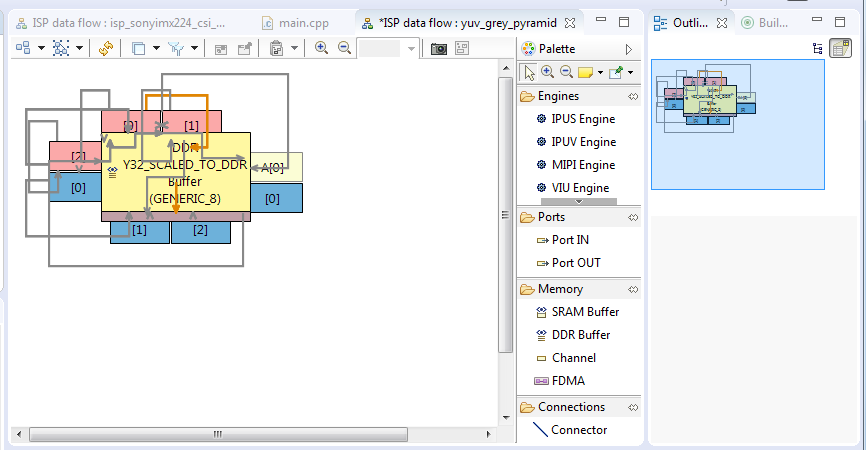This screenshot has width=866, height=450.
Task: Click the zoom out toolbar icon
Action: click(x=344, y=48)
